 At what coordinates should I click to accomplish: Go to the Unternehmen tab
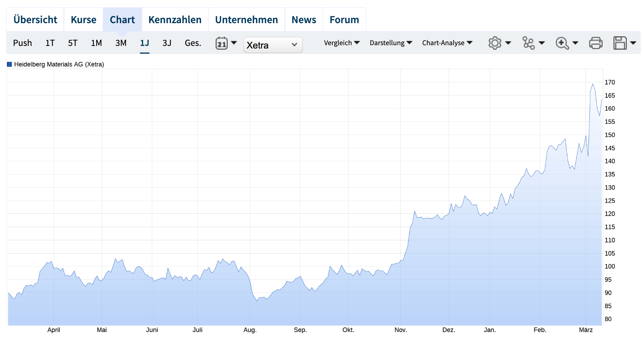[x=246, y=20]
